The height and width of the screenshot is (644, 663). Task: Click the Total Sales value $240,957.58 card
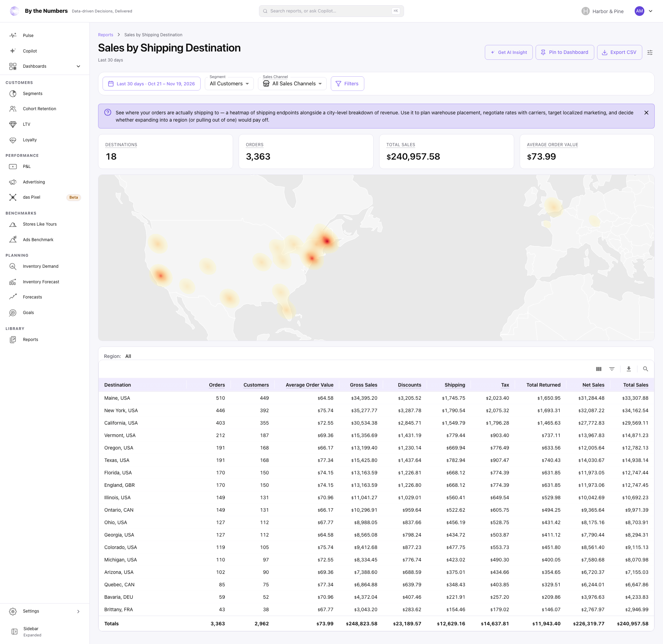tap(446, 151)
